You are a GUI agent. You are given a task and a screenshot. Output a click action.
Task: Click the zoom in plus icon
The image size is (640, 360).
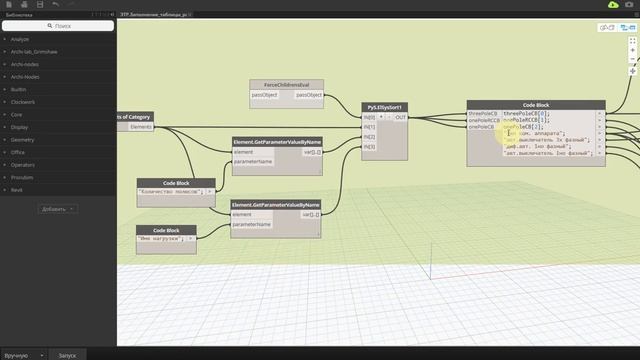pyautogui.click(x=633, y=50)
